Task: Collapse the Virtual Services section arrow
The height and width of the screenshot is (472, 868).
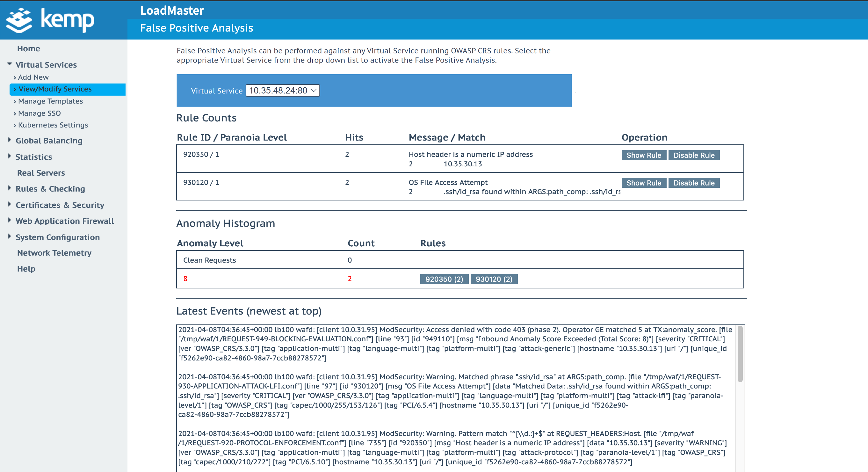Action: (10, 64)
